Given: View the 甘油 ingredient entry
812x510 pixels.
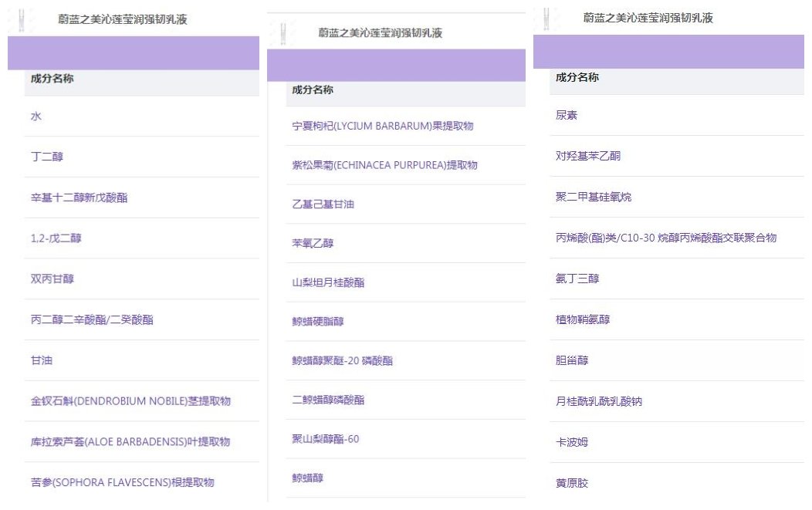Looking at the screenshot, I should (41, 360).
